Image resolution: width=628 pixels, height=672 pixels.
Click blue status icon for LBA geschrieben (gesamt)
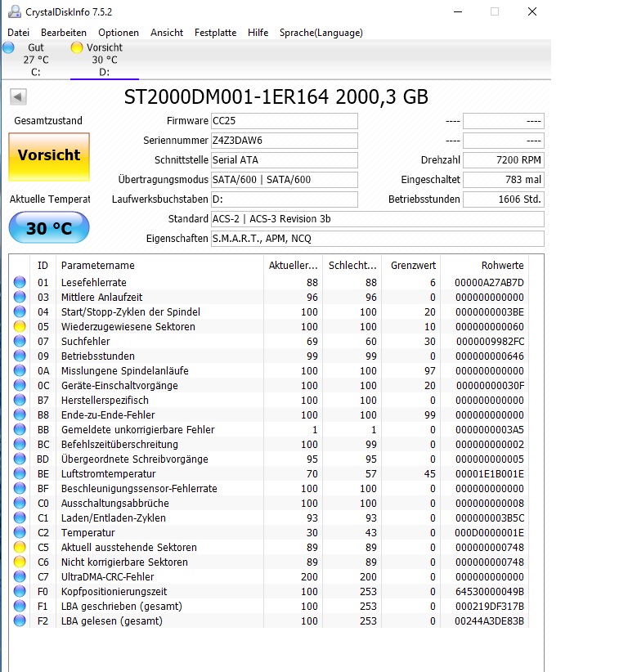click(x=20, y=606)
